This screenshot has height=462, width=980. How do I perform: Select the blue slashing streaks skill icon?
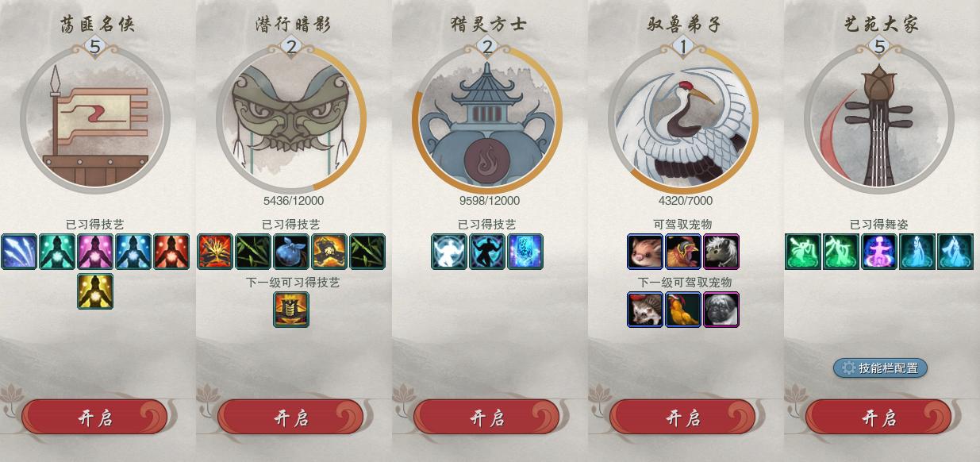(x=19, y=252)
